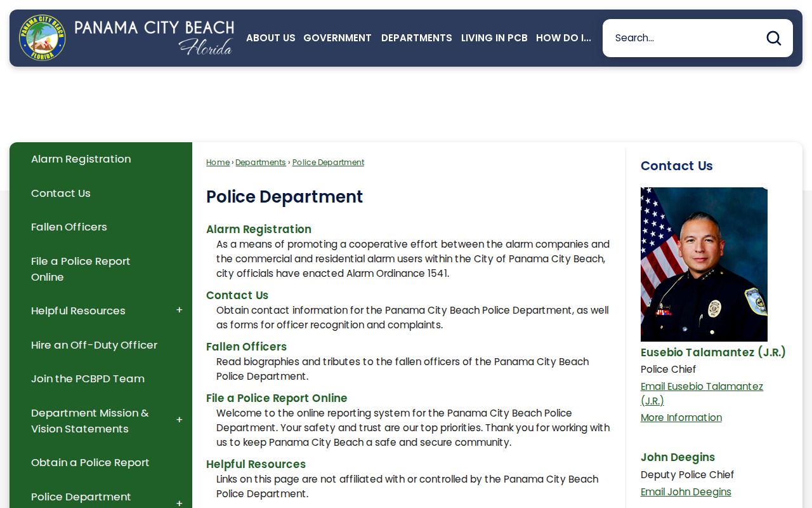This screenshot has width=812, height=508.
Task: Open the Government menu
Action: 337,38
